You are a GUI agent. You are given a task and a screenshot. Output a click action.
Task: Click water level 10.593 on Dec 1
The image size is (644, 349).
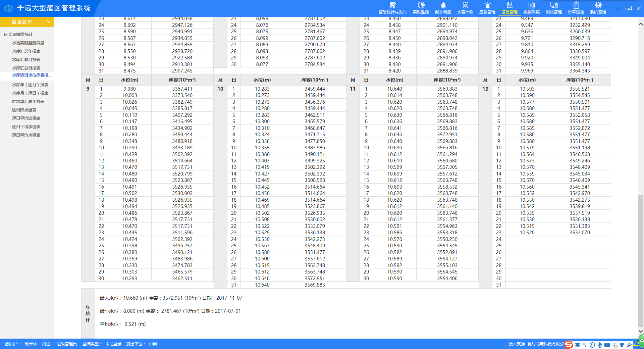527,89
